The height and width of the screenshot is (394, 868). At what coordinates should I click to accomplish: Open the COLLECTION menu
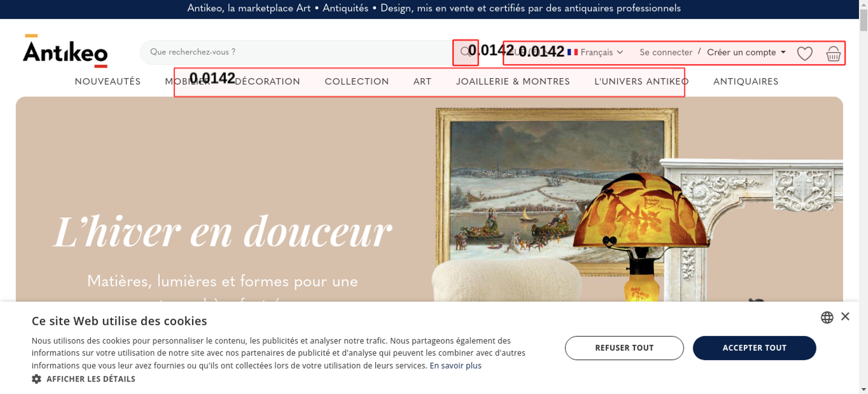click(357, 81)
